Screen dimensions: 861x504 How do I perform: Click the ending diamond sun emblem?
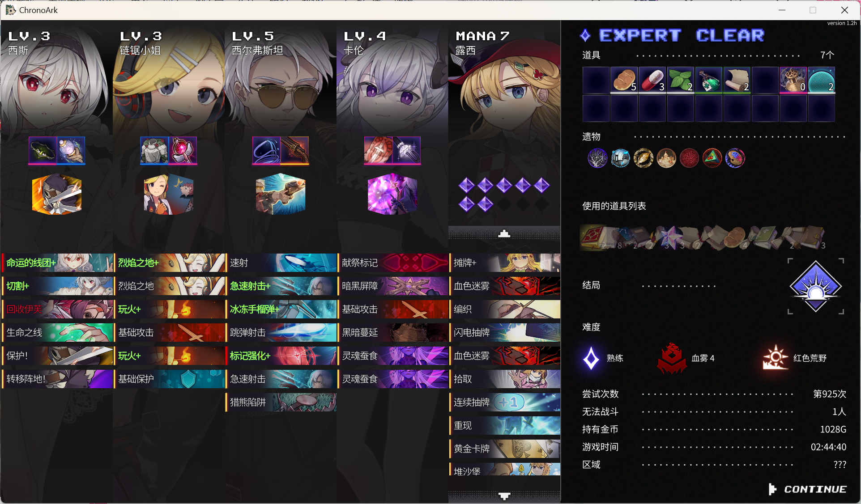click(x=815, y=286)
